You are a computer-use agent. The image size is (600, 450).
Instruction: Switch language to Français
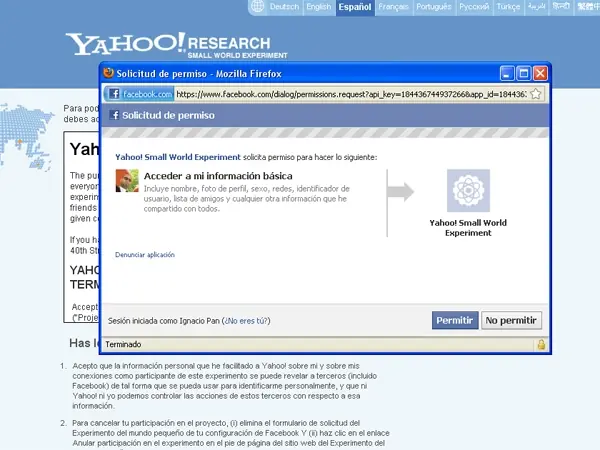click(393, 7)
